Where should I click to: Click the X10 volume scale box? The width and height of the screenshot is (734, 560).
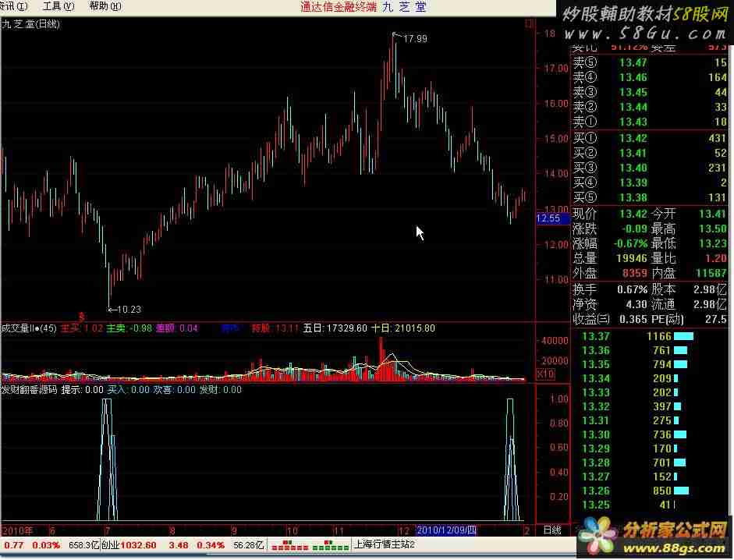tap(545, 374)
